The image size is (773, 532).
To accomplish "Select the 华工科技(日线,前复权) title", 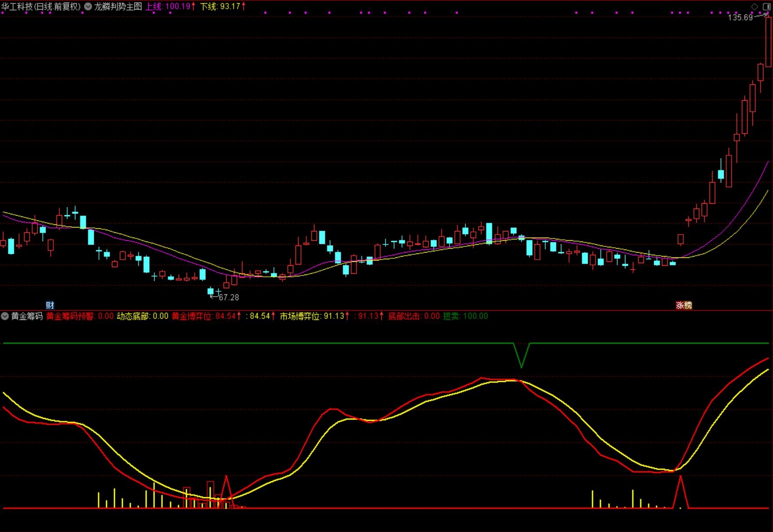I will [x=41, y=7].
